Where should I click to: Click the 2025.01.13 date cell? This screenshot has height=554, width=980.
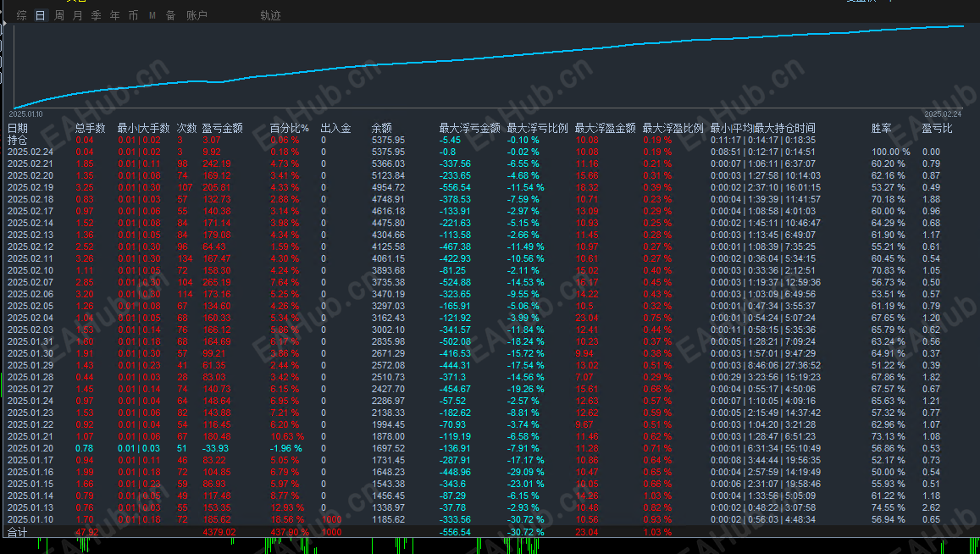click(30, 507)
